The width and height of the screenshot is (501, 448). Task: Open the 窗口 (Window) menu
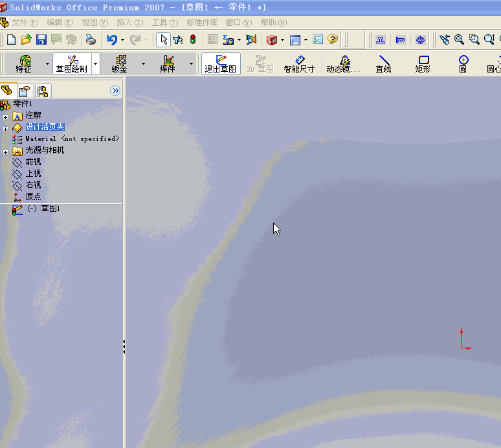[239, 23]
